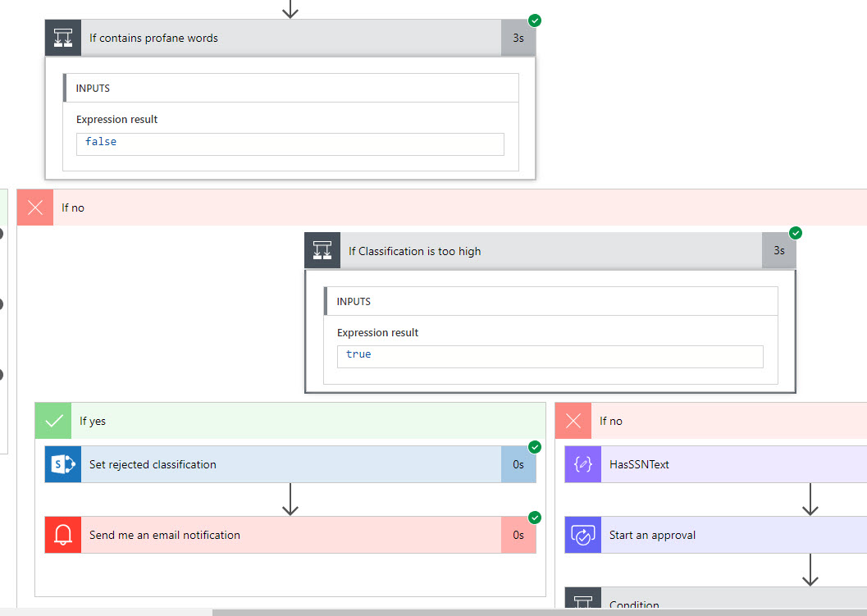The image size is (867, 616).
Task: Expand 'Send me an email notification' action
Action: [287, 535]
